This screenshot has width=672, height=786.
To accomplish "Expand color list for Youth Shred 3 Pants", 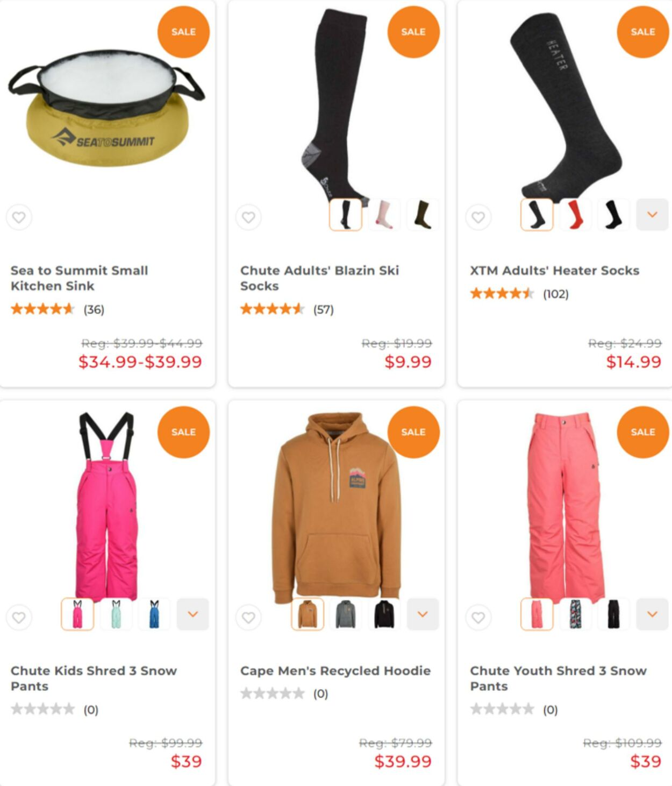I will [652, 614].
